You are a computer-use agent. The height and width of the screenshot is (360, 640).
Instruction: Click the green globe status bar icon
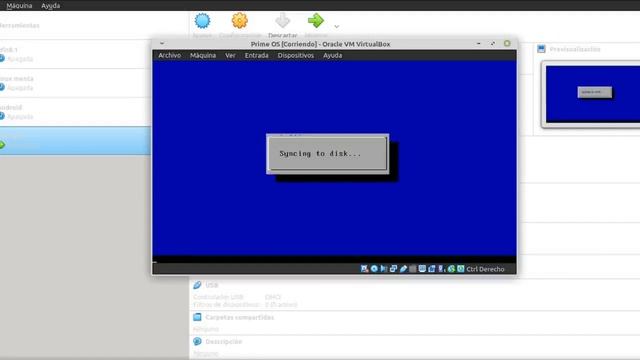pyautogui.click(x=451, y=269)
